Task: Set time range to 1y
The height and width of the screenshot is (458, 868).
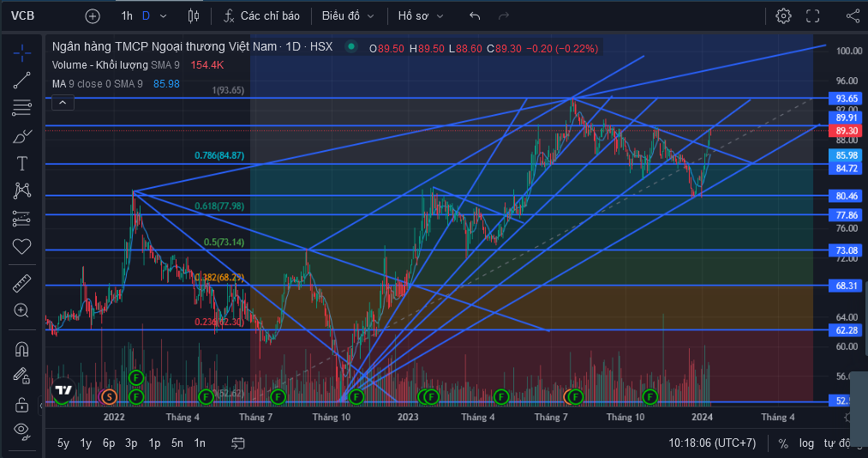Action: point(86,443)
